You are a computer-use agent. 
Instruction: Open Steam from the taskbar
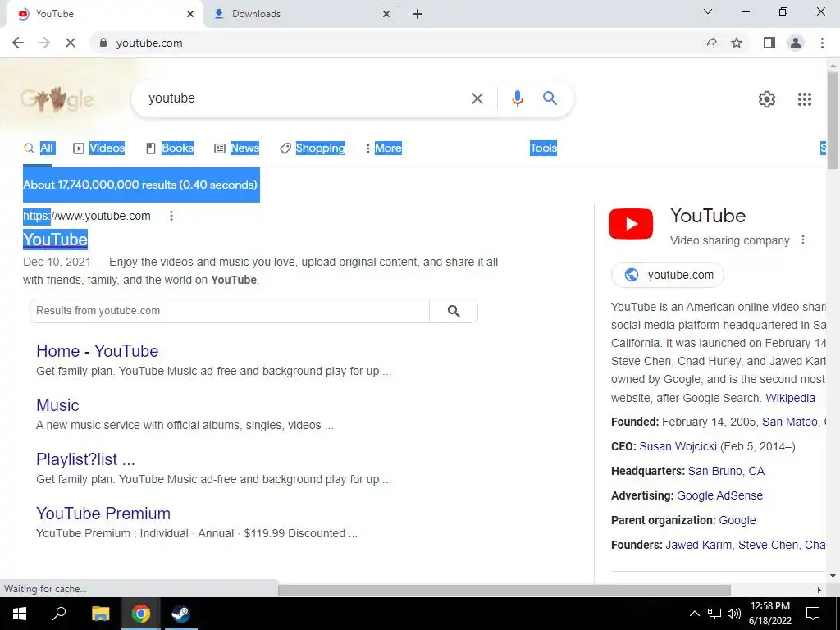tap(180, 614)
